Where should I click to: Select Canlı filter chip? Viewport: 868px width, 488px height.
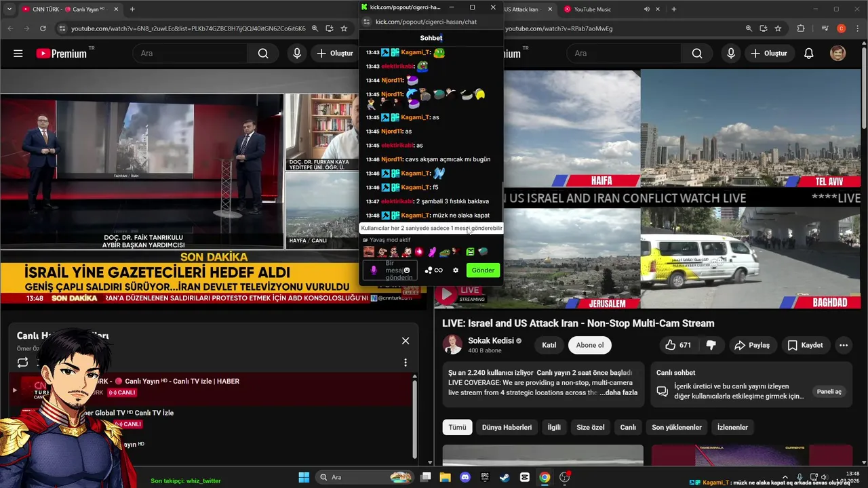pyautogui.click(x=628, y=427)
